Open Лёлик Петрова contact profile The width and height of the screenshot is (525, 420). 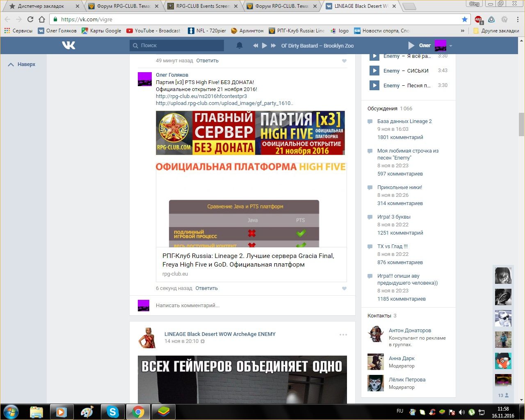point(407,380)
